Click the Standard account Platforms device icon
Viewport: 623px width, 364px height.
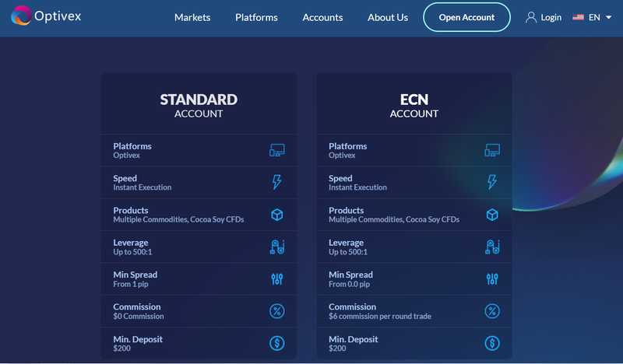coord(277,150)
